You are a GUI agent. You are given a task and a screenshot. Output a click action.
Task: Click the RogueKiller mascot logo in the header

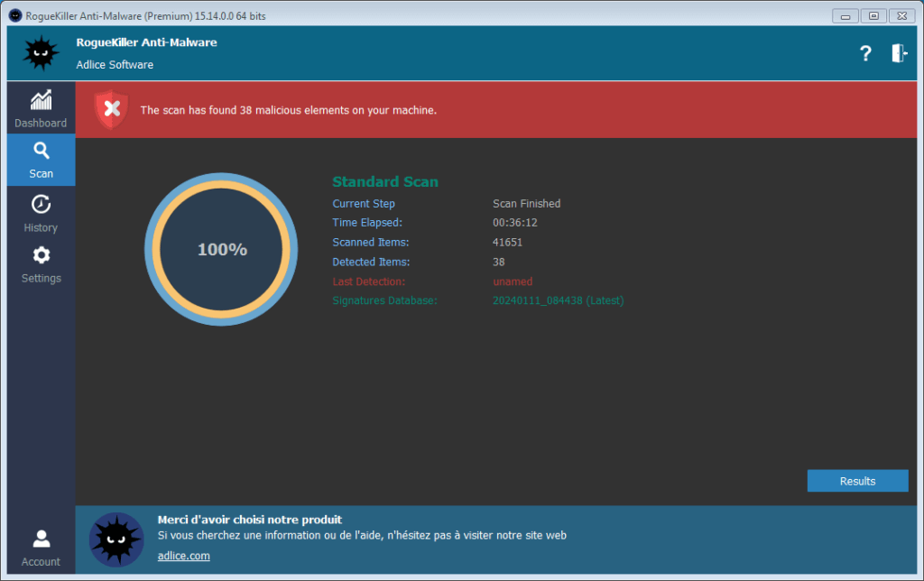[x=41, y=53]
